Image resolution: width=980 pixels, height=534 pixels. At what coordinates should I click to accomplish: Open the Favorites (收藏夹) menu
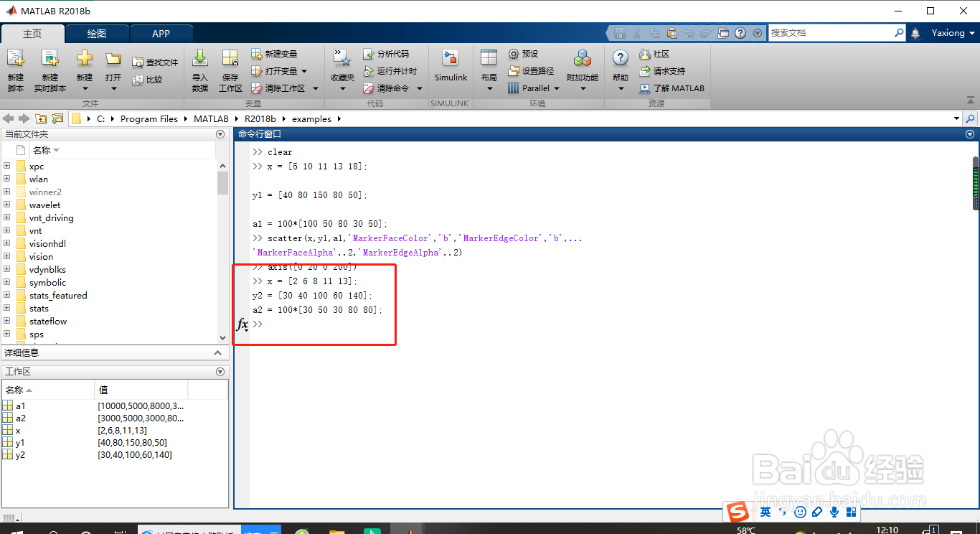click(x=342, y=70)
